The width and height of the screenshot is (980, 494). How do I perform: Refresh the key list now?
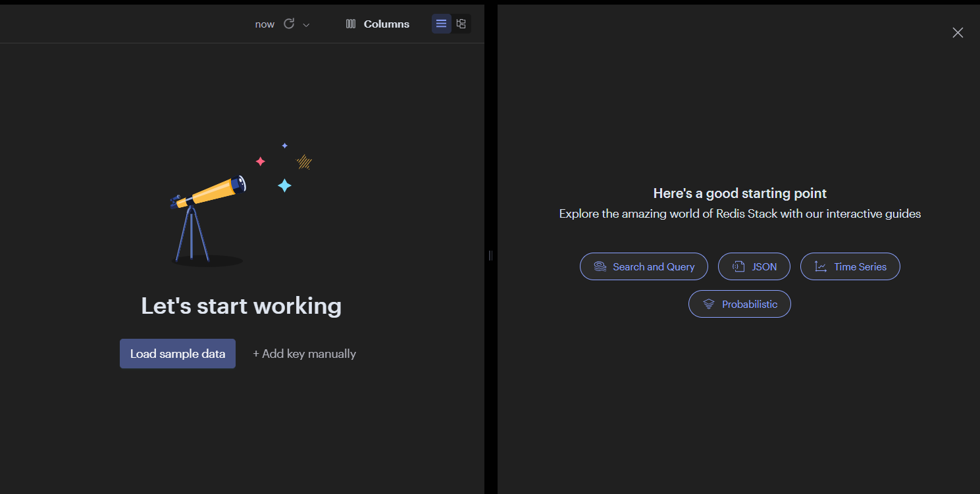289,24
